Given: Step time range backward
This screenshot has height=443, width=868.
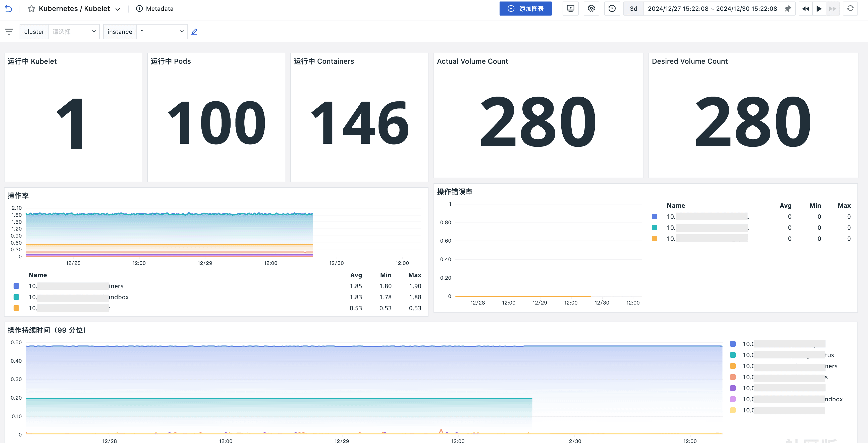Looking at the screenshot, I should tap(805, 9).
